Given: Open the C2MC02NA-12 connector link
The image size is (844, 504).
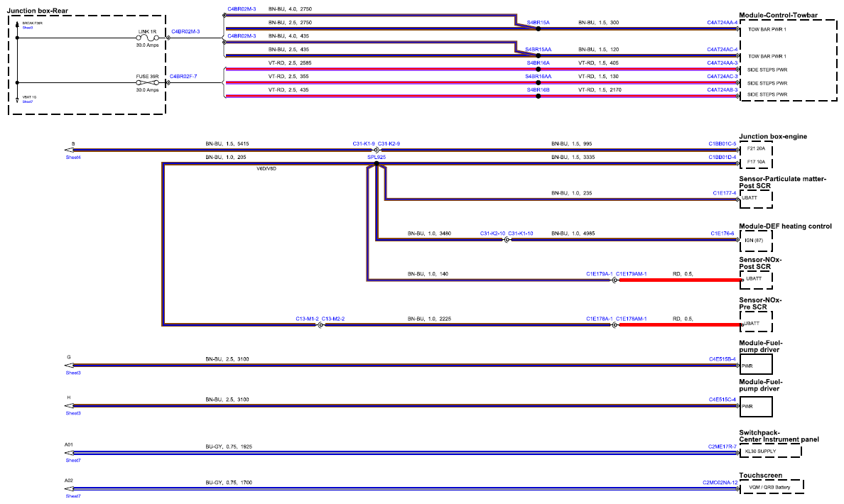Looking at the screenshot, I should click(x=720, y=483).
